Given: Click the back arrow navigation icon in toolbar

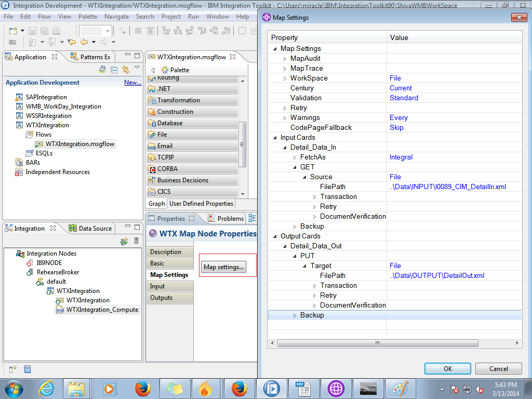Looking at the screenshot, I should [x=84, y=42].
